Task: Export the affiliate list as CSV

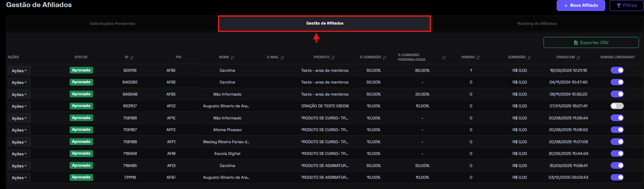Action: point(591,43)
